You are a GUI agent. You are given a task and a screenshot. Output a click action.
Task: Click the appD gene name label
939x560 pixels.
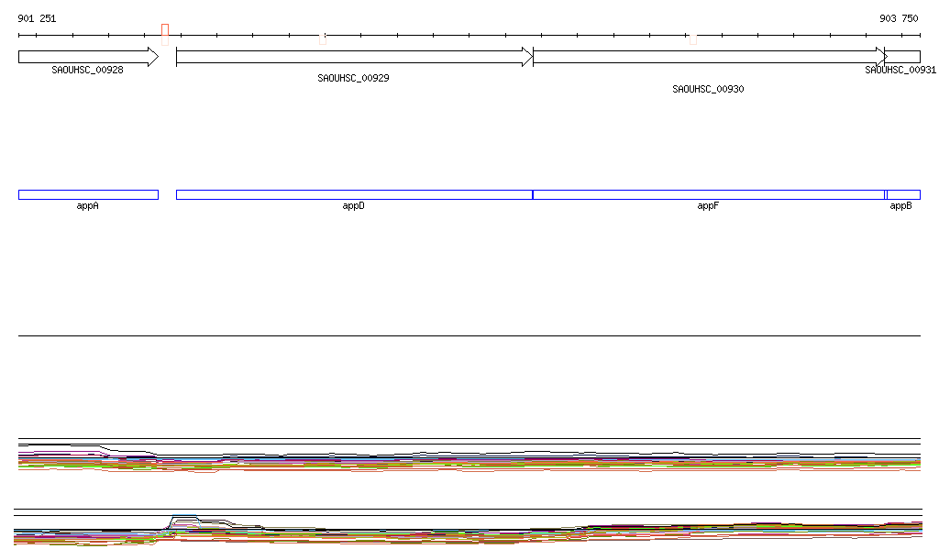tap(354, 206)
